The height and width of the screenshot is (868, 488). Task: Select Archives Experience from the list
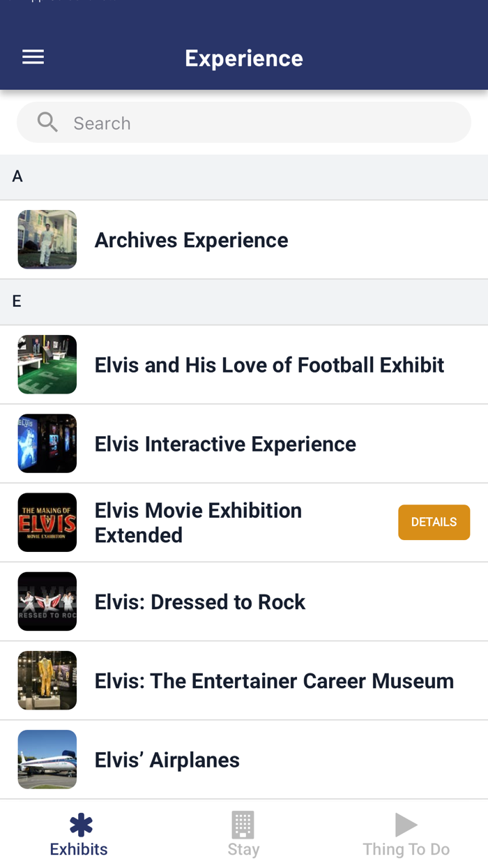[x=191, y=239]
